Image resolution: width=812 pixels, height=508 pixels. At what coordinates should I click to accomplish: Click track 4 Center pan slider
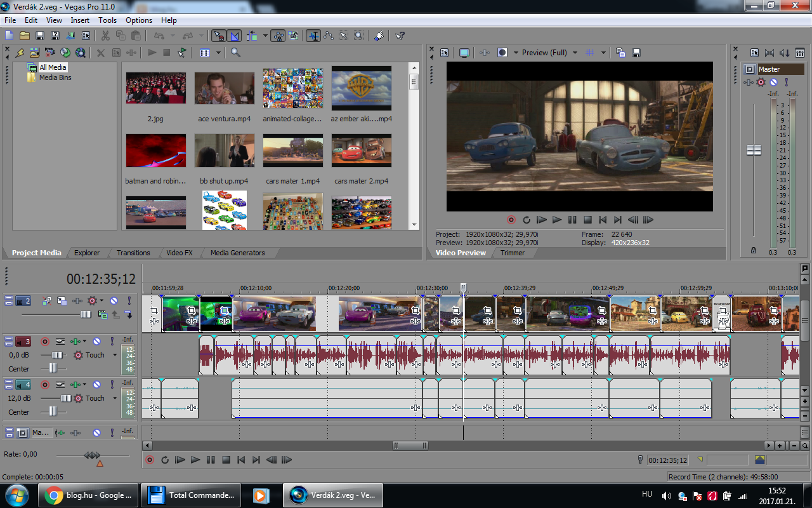(x=53, y=411)
